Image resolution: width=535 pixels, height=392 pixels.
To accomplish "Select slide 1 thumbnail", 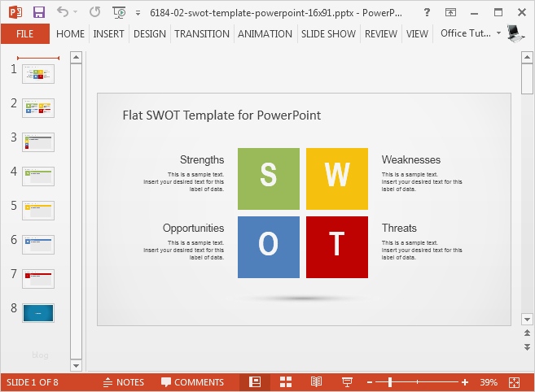I will click(x=38, y=74).
